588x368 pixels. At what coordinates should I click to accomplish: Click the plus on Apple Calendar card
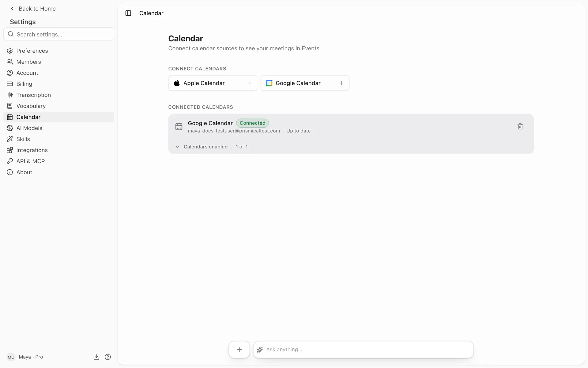[x=249, y=83]
